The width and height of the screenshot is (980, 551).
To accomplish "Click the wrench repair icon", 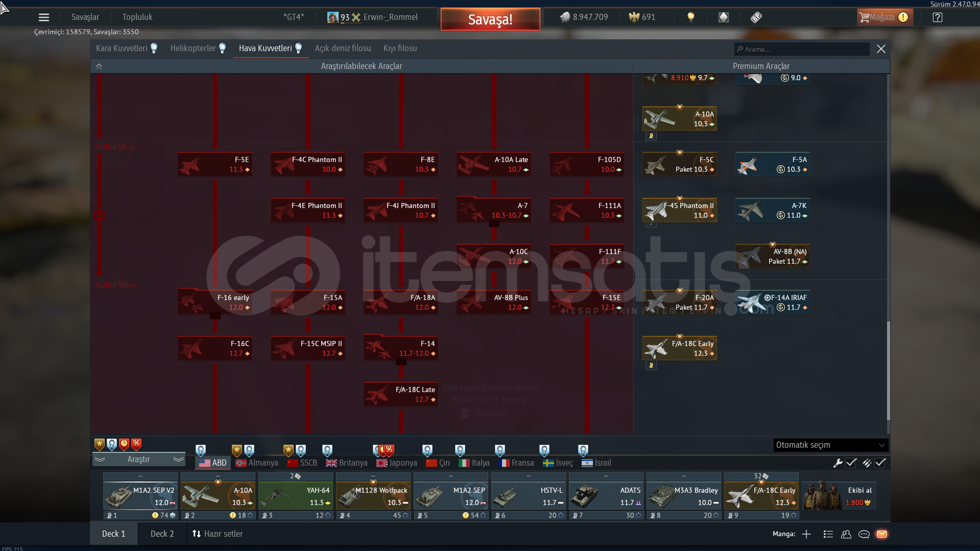I will click(838, 463).
